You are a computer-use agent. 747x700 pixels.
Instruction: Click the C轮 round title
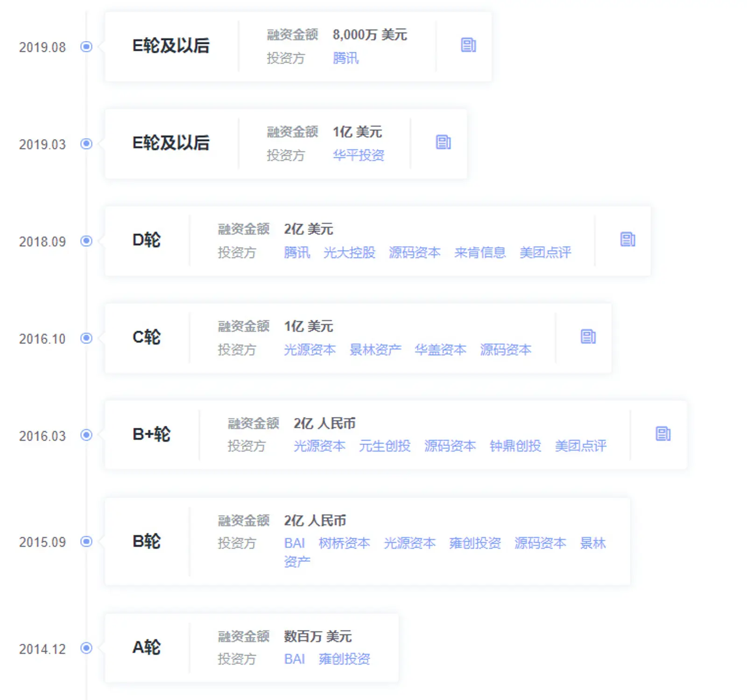(x=147, y=337)
